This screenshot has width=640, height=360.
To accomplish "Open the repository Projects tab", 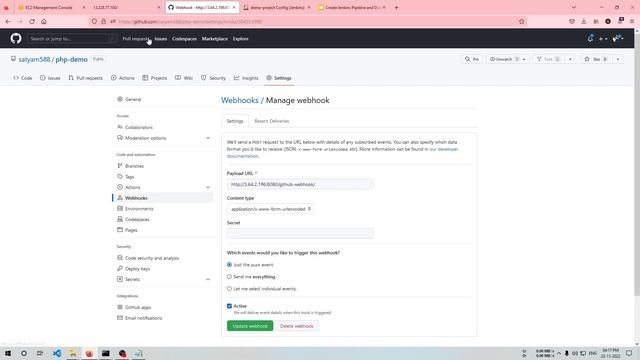I will [155, 78].
